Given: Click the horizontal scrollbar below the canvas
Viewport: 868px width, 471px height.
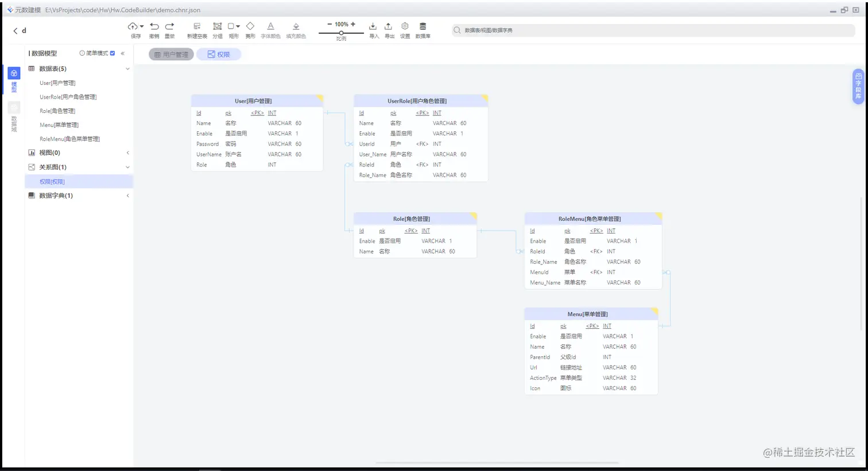Looking at the screenshot, I should [x=497, y=462].
